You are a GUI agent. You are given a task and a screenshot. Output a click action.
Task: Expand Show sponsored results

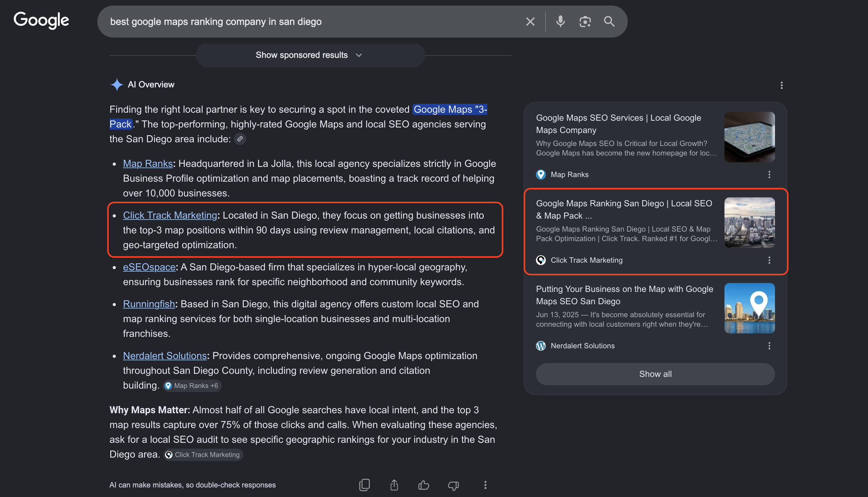click(x=310, y=55)
